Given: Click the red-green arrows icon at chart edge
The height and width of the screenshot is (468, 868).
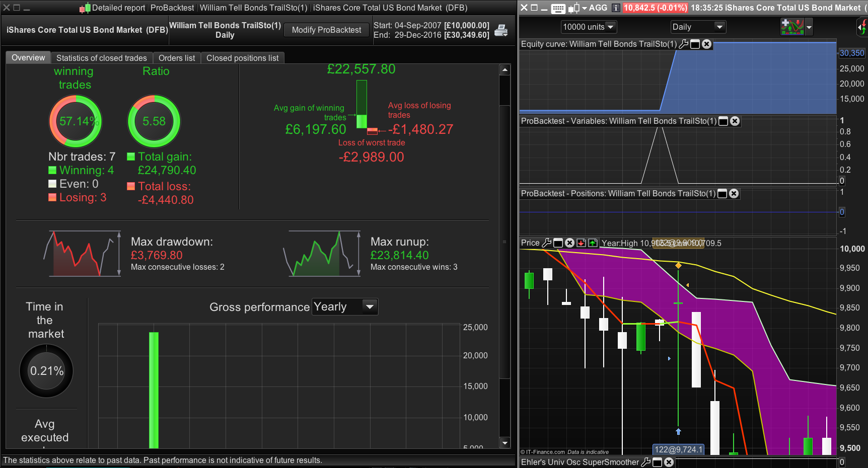Looking at the screenshot, I should pos(863,27).
